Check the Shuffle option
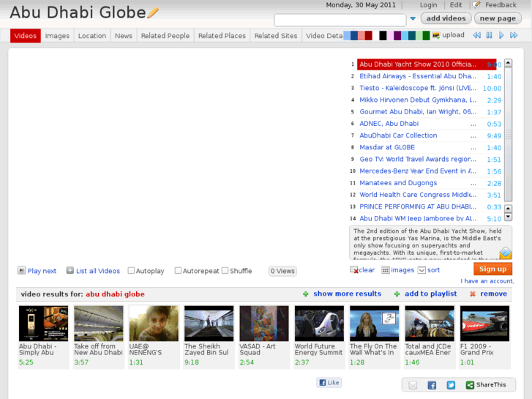The image size is (532, 399). [x=225, y=271]
